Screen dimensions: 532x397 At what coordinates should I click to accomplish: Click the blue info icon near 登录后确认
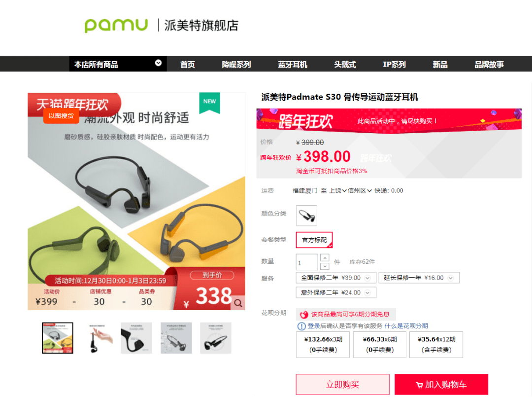pyautogui.click(x=301, y=326)
